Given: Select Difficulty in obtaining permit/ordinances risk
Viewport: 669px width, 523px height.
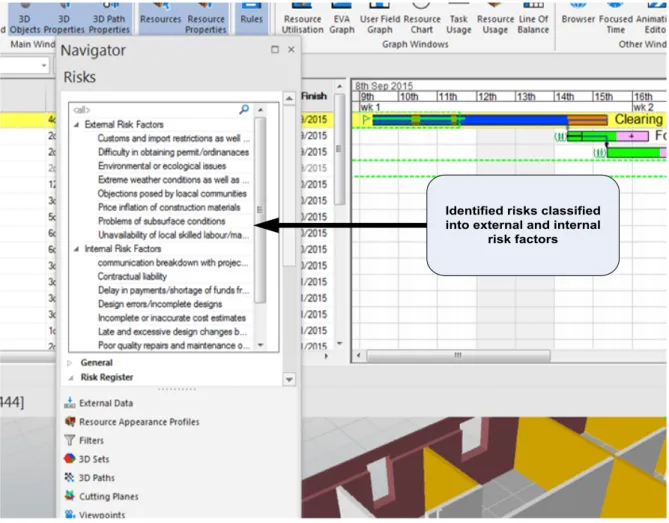Looking at the screenshot, I should (173, 152).
